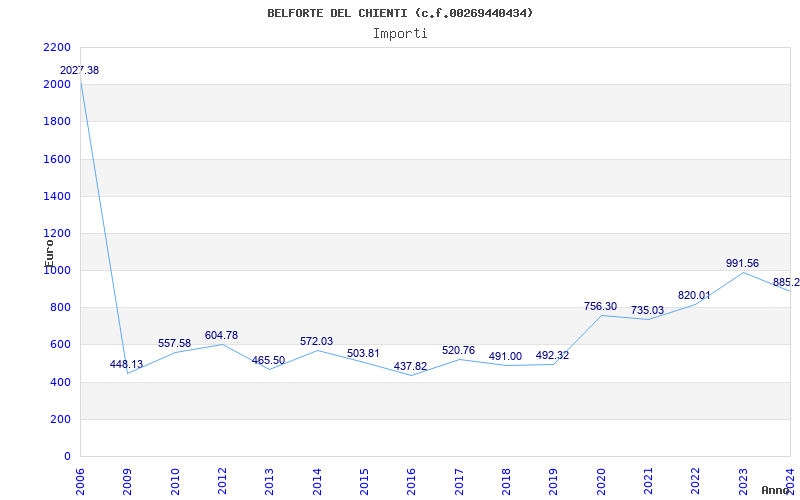
Task: Select the 2009 x-axis year label
Action: (x=128, y=482)
